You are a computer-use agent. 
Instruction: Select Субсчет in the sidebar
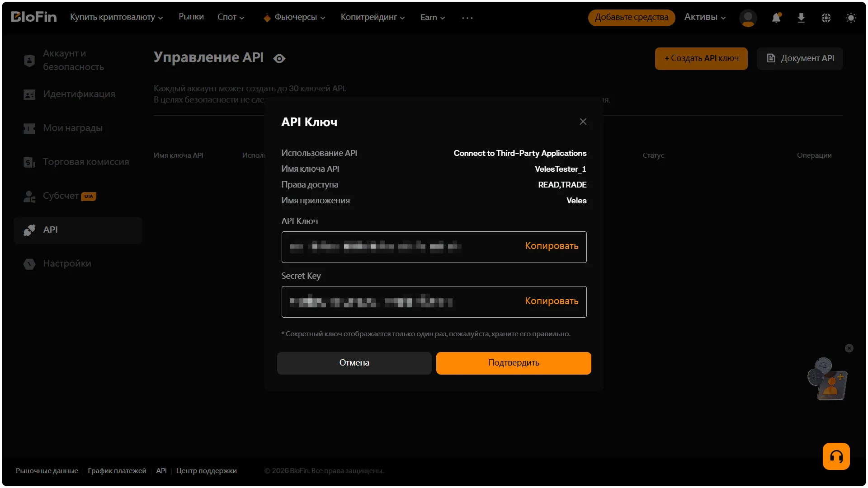pos(61,196)
